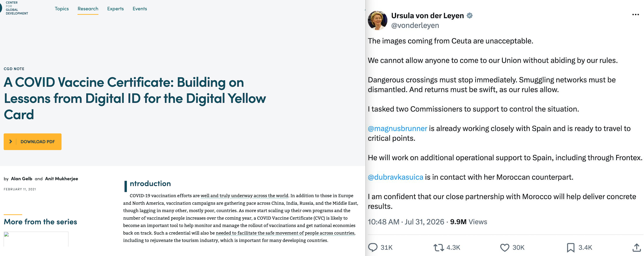Bookmark the tweet with the bookmark icon
This screenshot has height=256, width=644.
coord(570,247)
